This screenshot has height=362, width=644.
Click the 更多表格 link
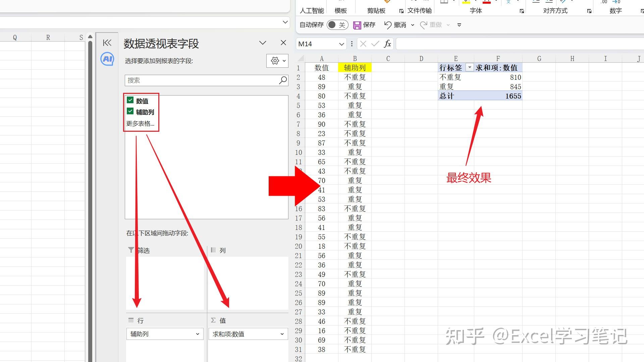pyautogui.click(x=140, y=123)
